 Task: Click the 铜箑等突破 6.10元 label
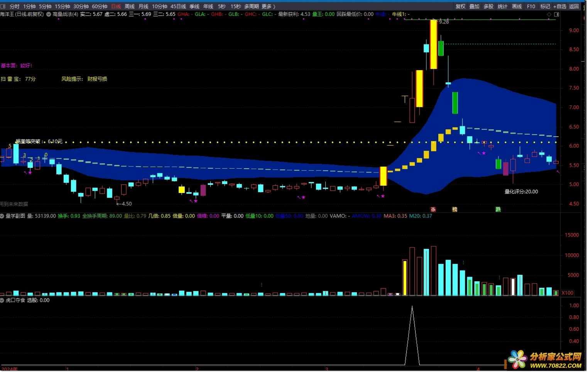pos(39,142)
